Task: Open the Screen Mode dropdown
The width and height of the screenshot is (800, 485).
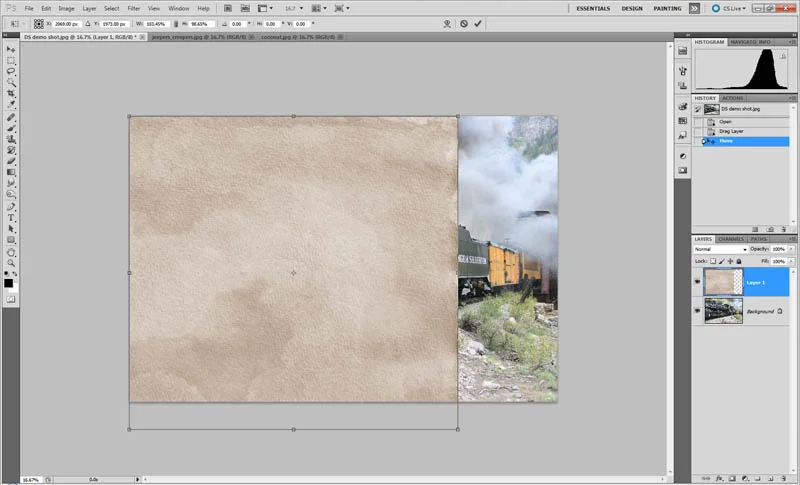Action: (x=341, y=9)
